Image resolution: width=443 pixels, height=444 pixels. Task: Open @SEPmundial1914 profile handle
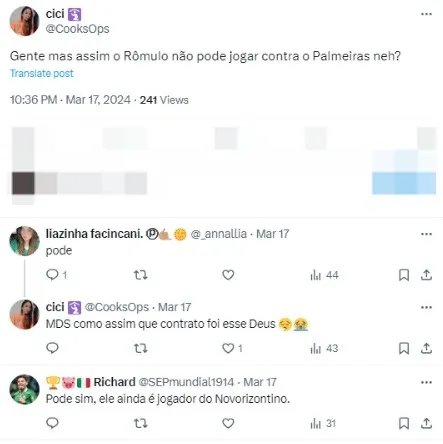(x=186, y=382)
